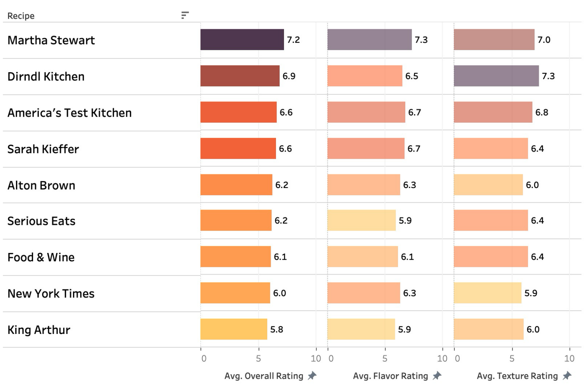The image size is (584, 392).
Task: Click the pin icon next to Avg. Overall Rating
Action: pyautogui.click(x=312, y=376)
